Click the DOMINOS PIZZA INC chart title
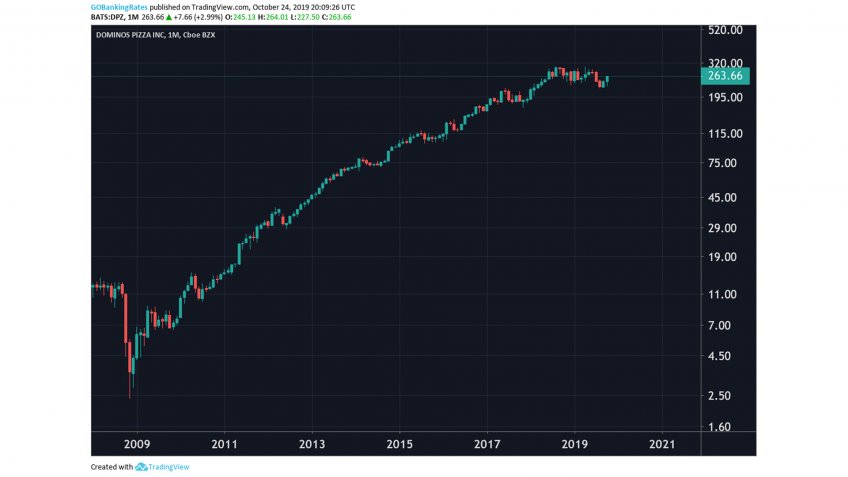 point(155,35)
